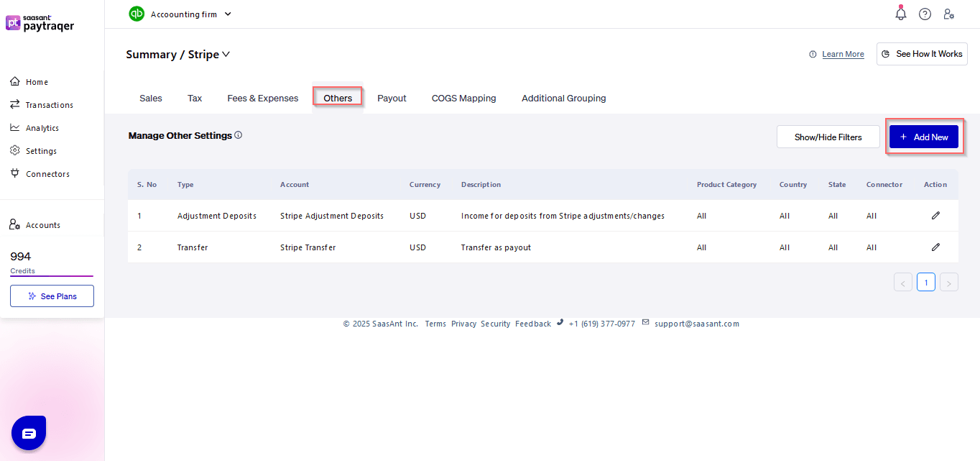Viewport: 980px width, 461px height.
Task: Click Show/Hide Filters button
Action: coord(828,137)
